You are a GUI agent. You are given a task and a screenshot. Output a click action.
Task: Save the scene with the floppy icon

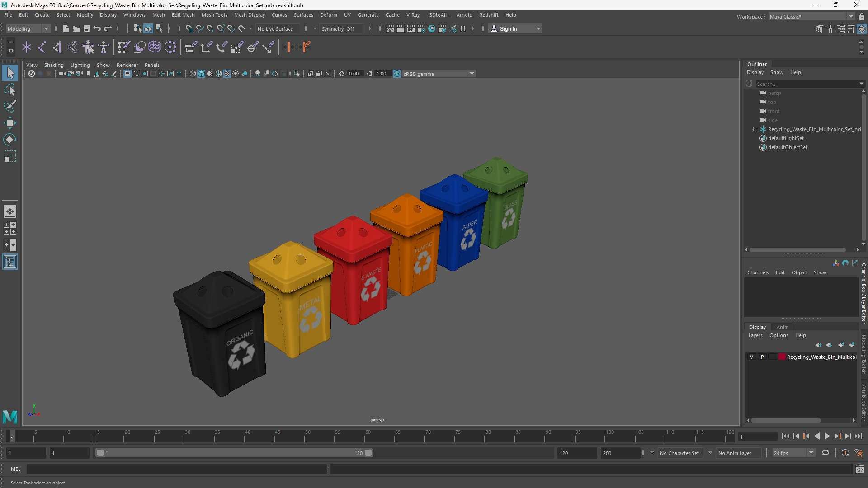coord(87,28)
